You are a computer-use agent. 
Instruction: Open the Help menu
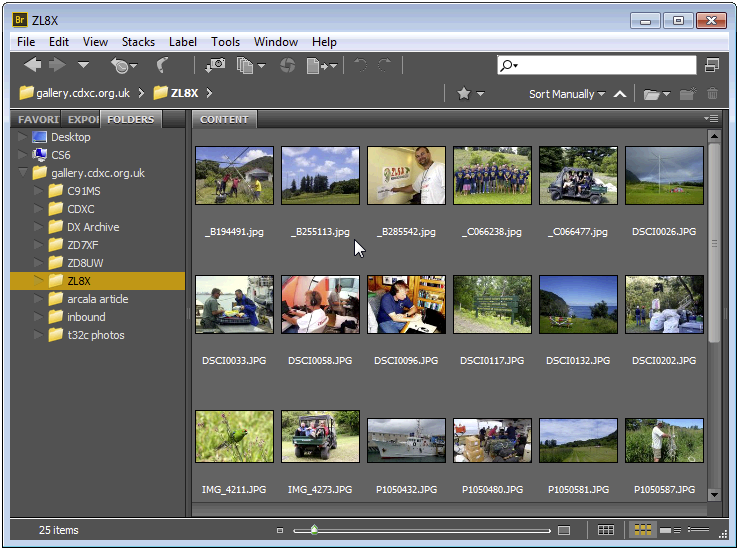324,42
